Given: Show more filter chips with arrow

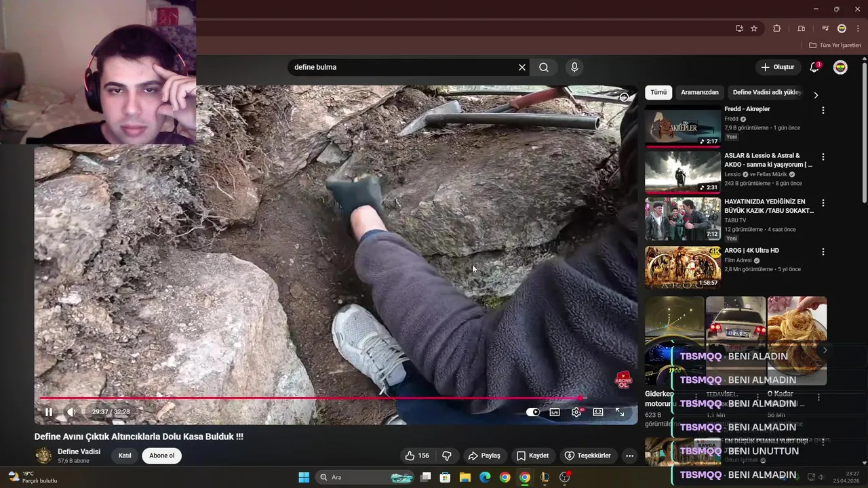Looking at the screenshot, I should 816,95.
